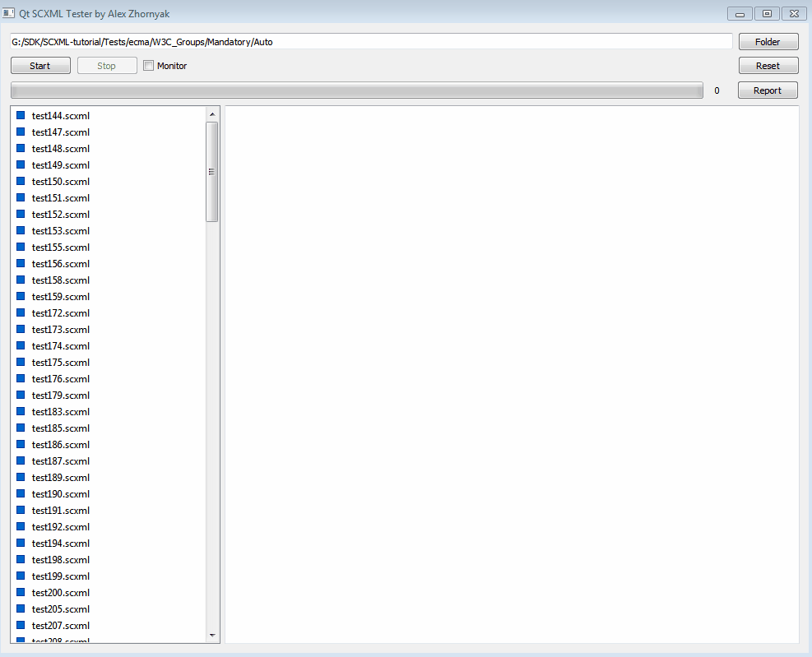Click the blue icon beside test176.scxml

(x=21, y=379)
